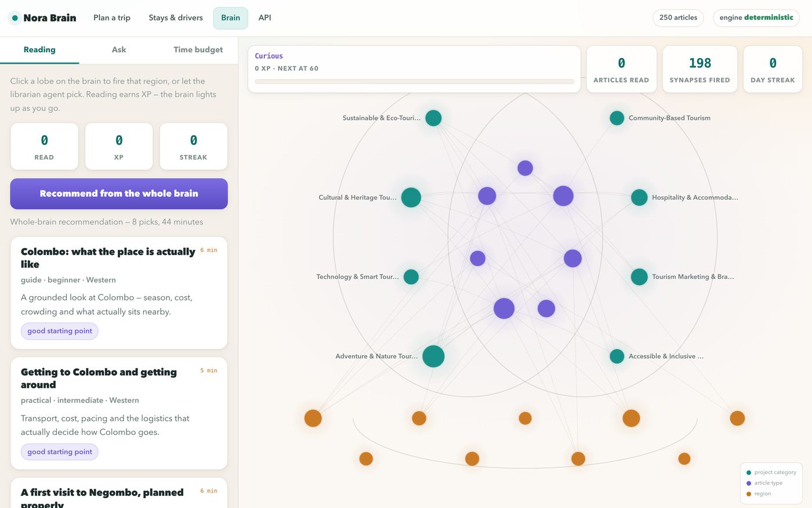Click the region legend swatch
This screenshot has width=812, height=508.
tap(749, 494)
